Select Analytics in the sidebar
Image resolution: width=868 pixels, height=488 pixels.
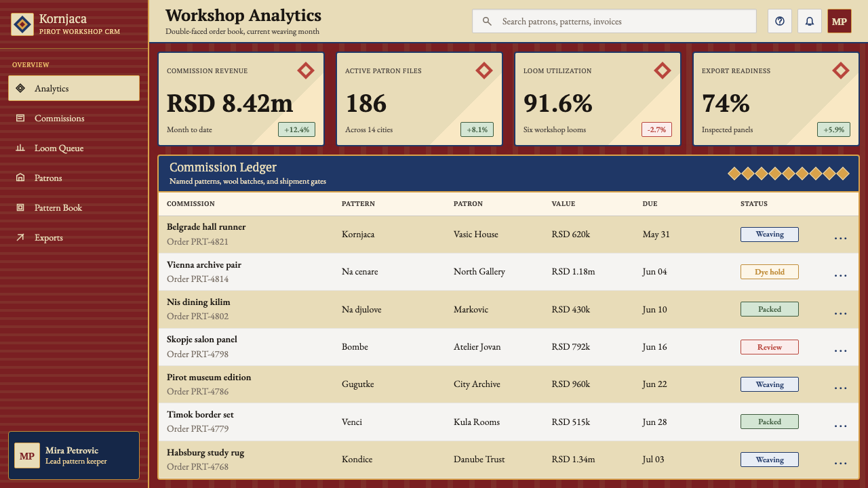coord(74,88)
